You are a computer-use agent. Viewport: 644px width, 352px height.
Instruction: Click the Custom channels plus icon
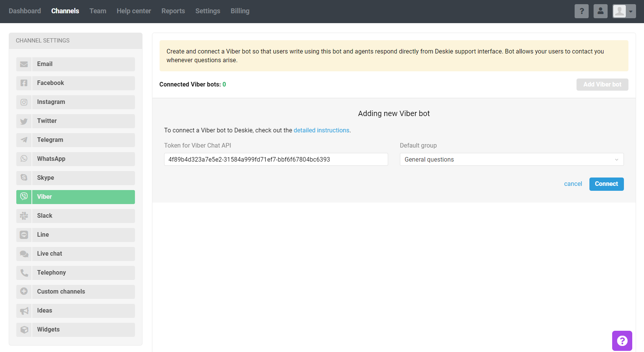coord(24,292)
